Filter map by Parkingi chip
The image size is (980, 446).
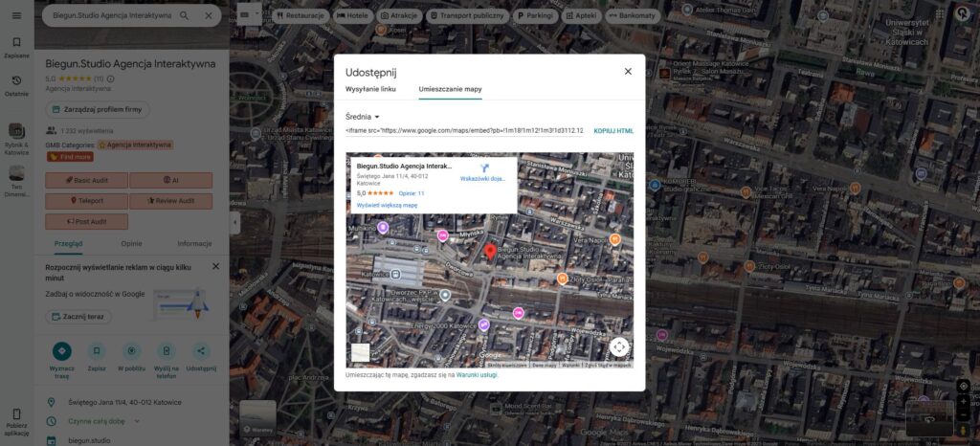pos(536,15)
